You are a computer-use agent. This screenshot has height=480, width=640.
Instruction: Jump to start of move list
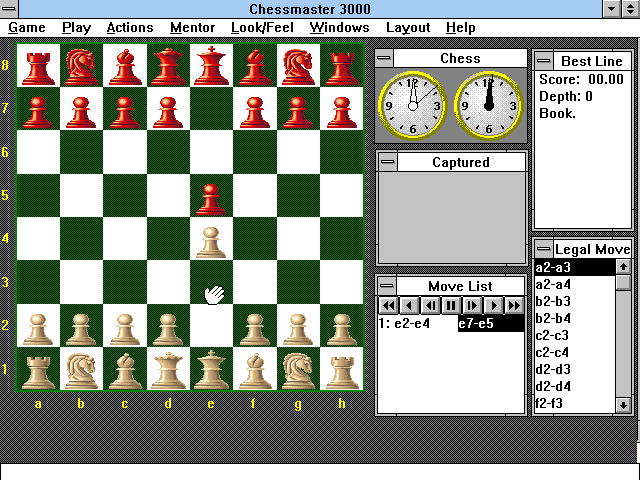(389, 305)
